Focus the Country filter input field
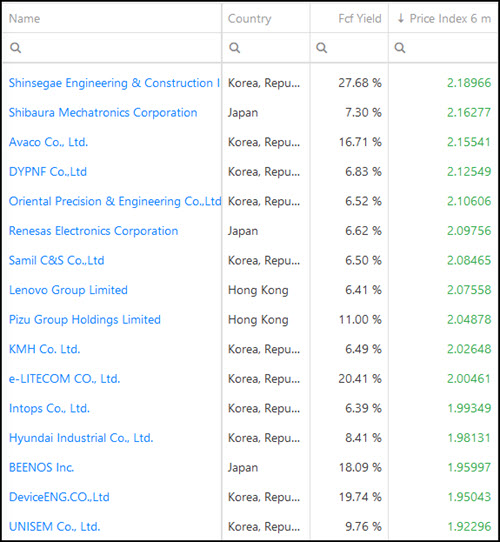Image resolution: width=500 pixels, height=542 pixels. [x=266, y=48]
